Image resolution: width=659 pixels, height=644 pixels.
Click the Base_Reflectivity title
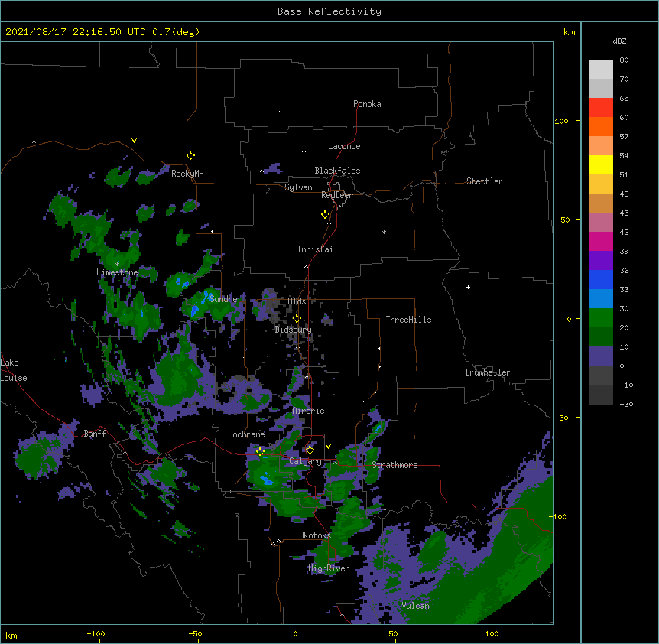(x=329, y=11)
